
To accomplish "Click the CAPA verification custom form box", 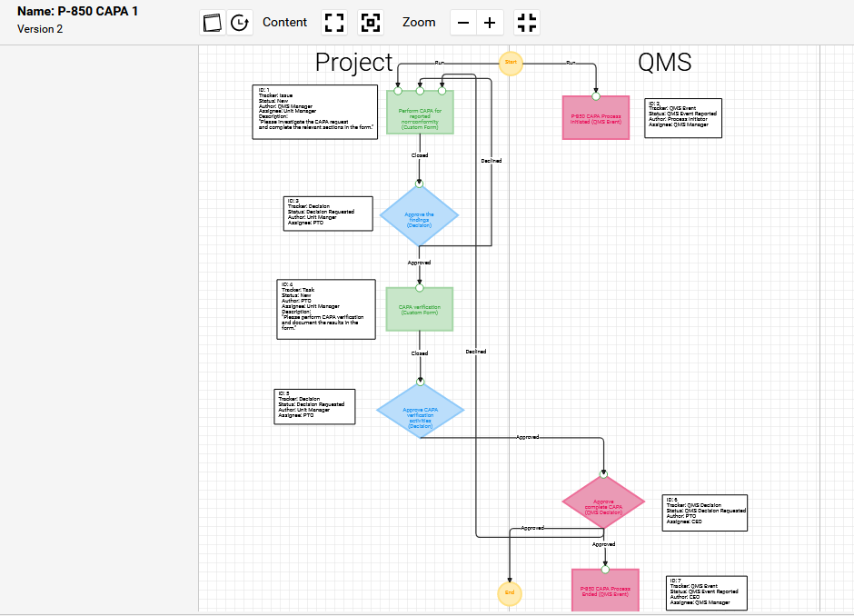I will [x=419, y=311].
